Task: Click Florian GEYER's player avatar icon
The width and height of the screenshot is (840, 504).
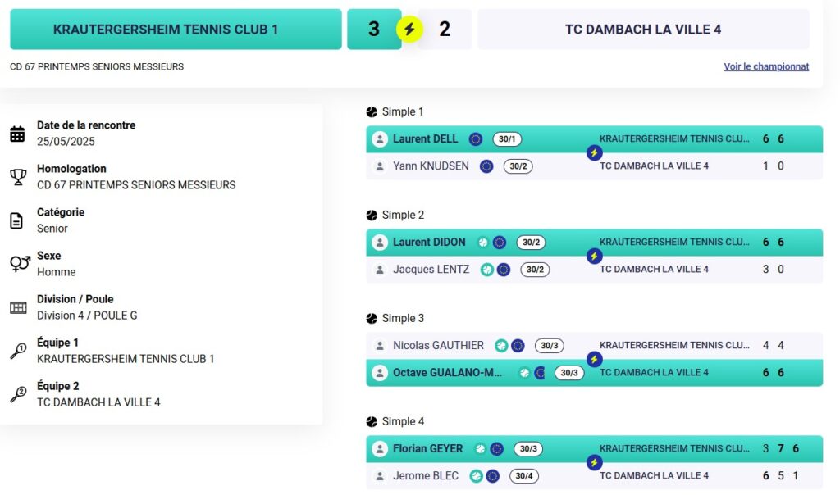Action: pos(380,449)
